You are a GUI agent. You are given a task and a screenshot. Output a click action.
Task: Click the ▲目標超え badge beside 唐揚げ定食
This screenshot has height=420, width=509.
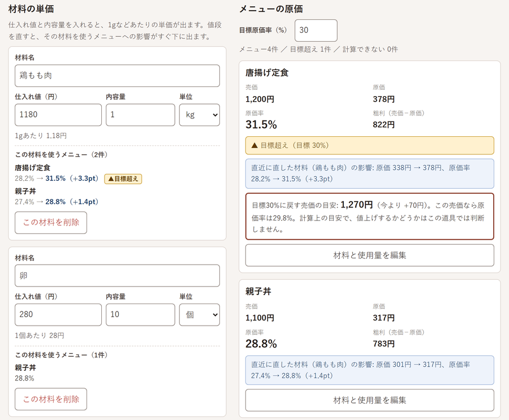coord(123,179)
